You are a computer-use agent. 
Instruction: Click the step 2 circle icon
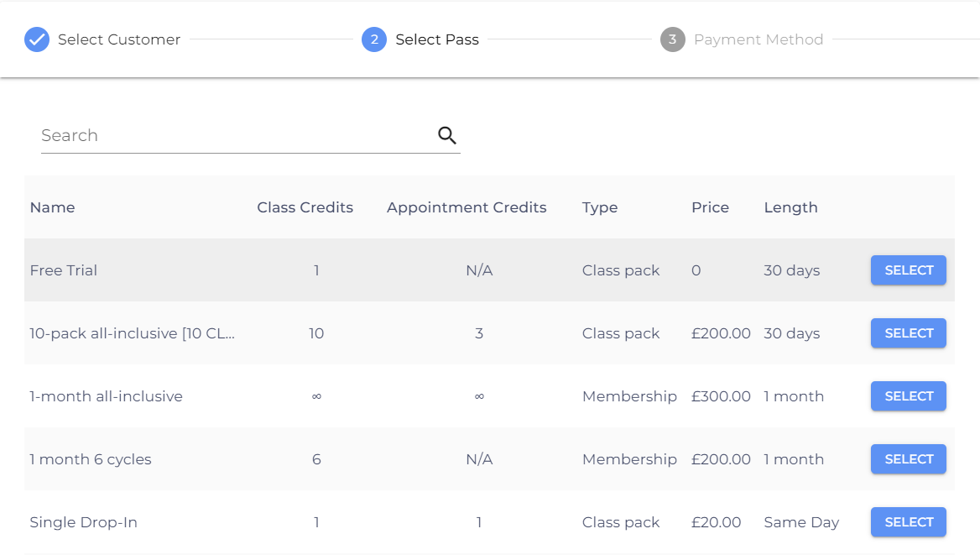[374, 39]
